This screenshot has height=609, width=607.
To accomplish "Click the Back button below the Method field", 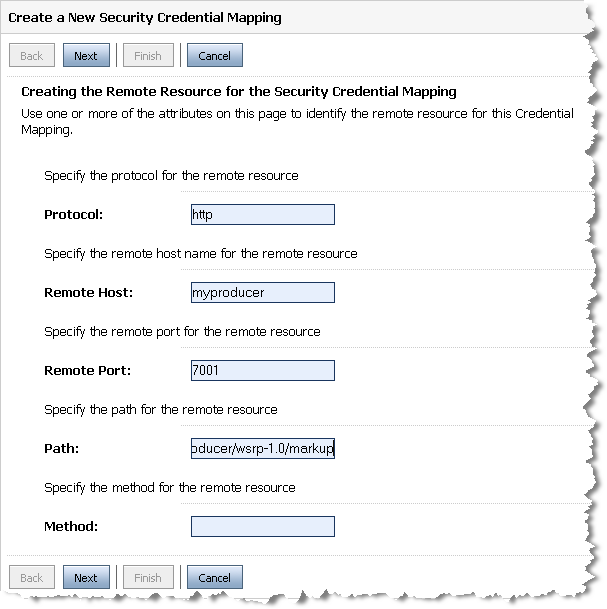I will pos(32,577).
